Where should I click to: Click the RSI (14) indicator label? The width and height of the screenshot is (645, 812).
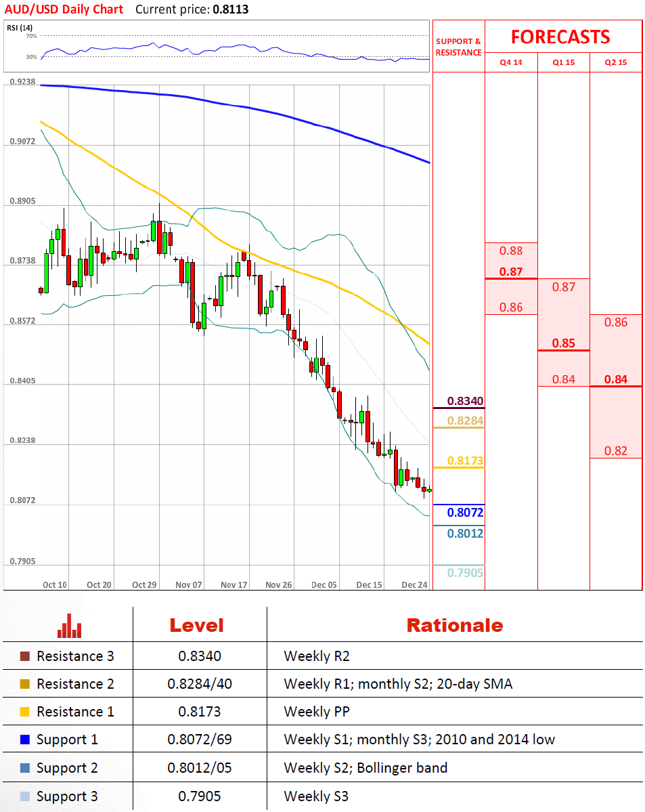pos(20,28)
